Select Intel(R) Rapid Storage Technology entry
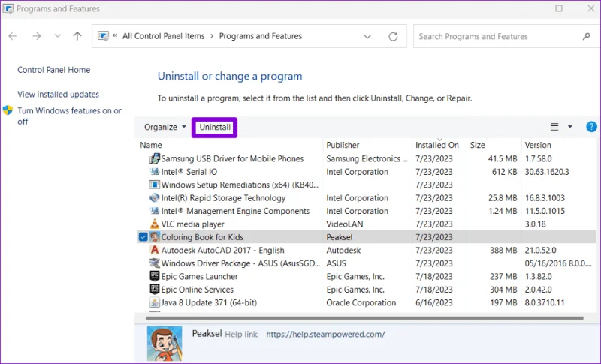Image resolution: width=601 pixels, height=364 pixels. pyautogui.click(x=223, y=198)
